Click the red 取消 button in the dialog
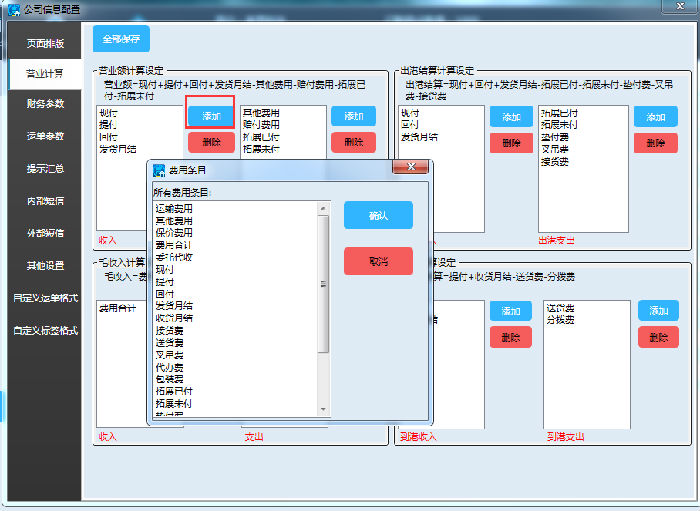Image resolution: width=700 pixels, height=511 pixels. pyautogui.click(x=378, y=261)
